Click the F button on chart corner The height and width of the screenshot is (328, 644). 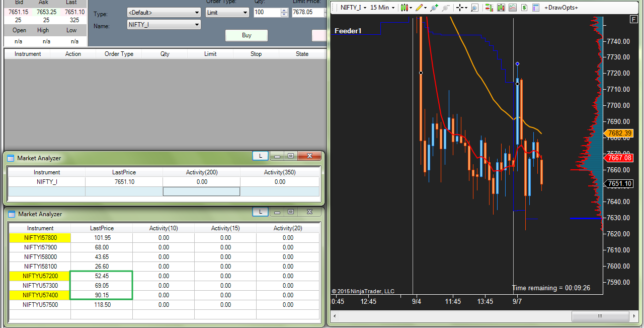(634, 20)
